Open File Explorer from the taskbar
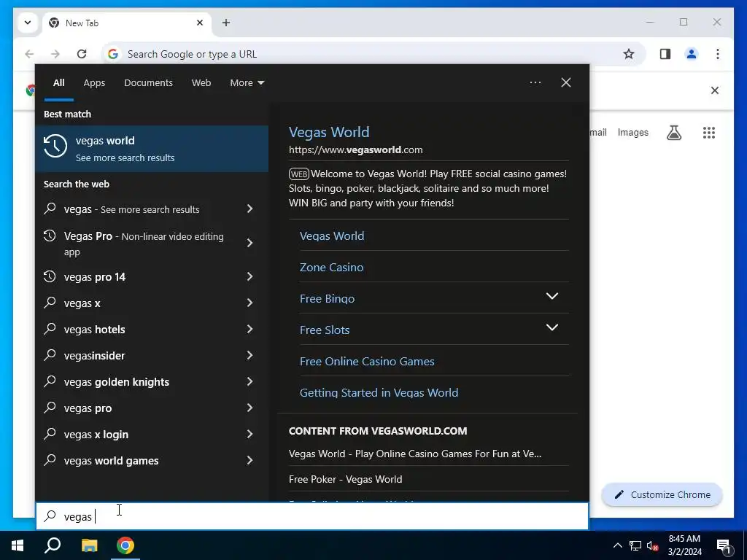This screenshot has height=560, width=747. (89, 545)
